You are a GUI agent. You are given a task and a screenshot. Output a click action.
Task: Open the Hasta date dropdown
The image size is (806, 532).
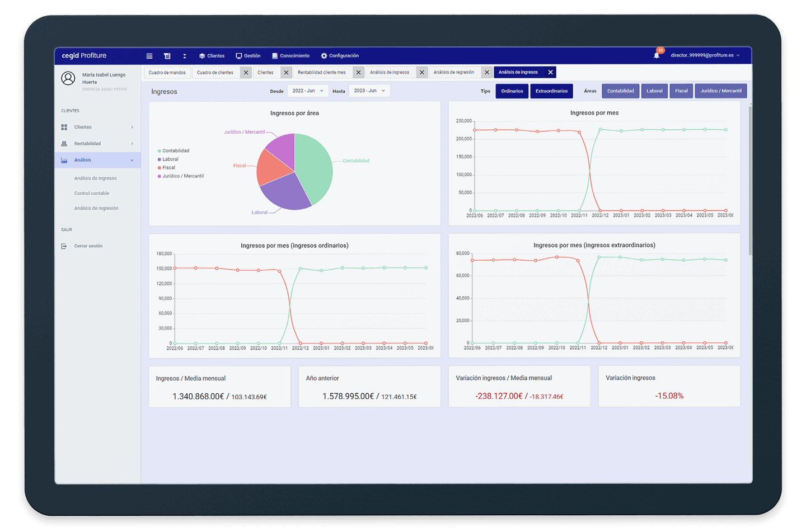[369, 91]
